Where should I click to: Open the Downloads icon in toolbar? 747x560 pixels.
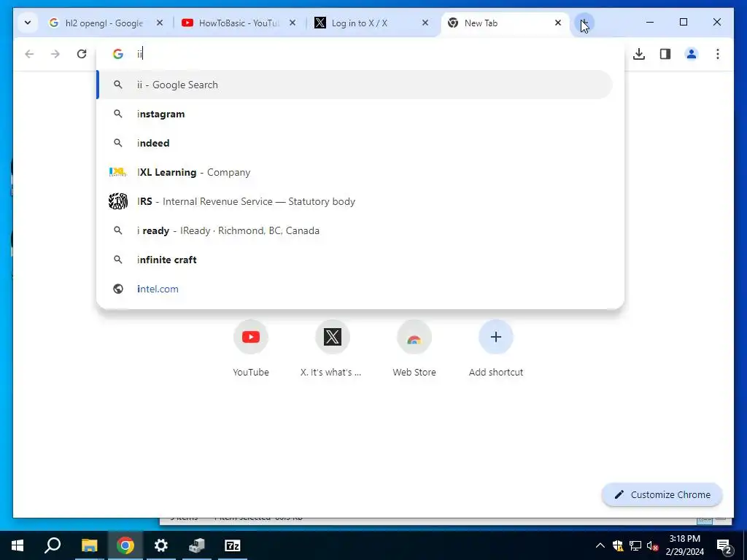(639, 54)
